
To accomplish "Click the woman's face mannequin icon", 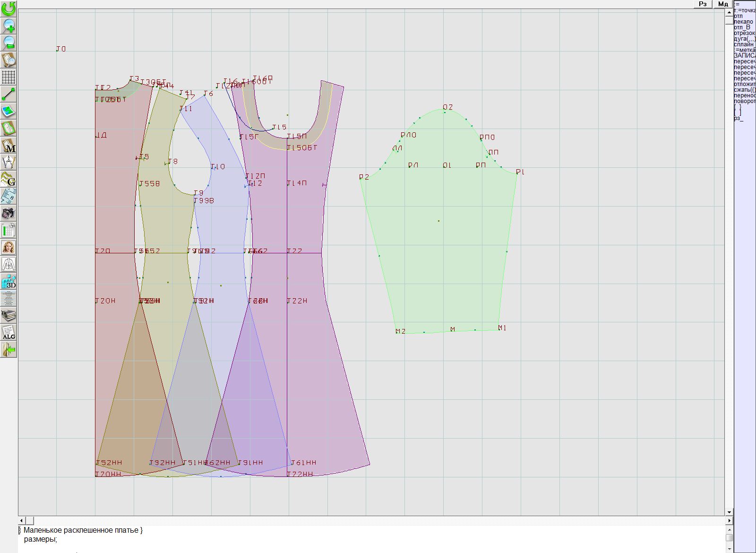I will pyautogui.click(x=9, y=247).
